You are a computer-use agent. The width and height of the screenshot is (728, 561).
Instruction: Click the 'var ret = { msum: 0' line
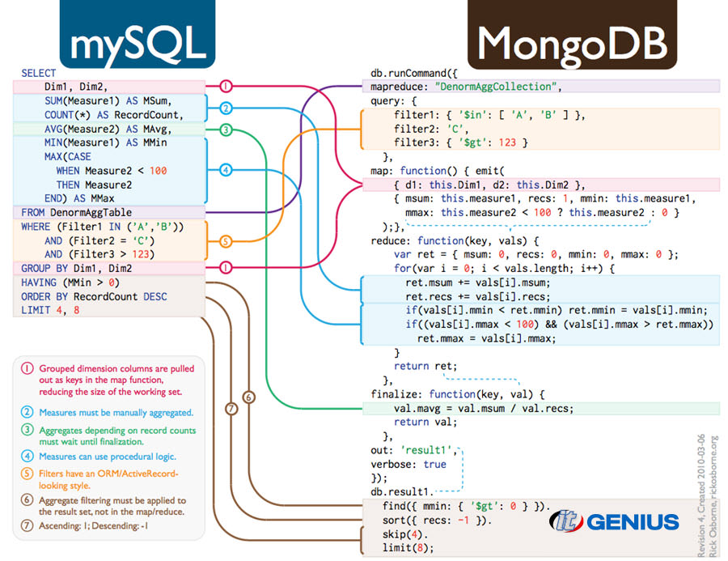[x=536, y=254]
